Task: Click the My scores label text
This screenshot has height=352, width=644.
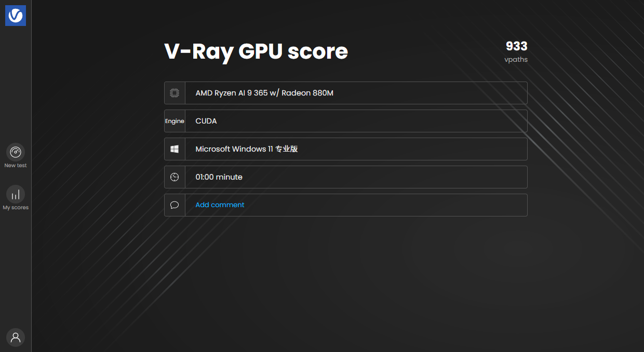Action: 16,208
